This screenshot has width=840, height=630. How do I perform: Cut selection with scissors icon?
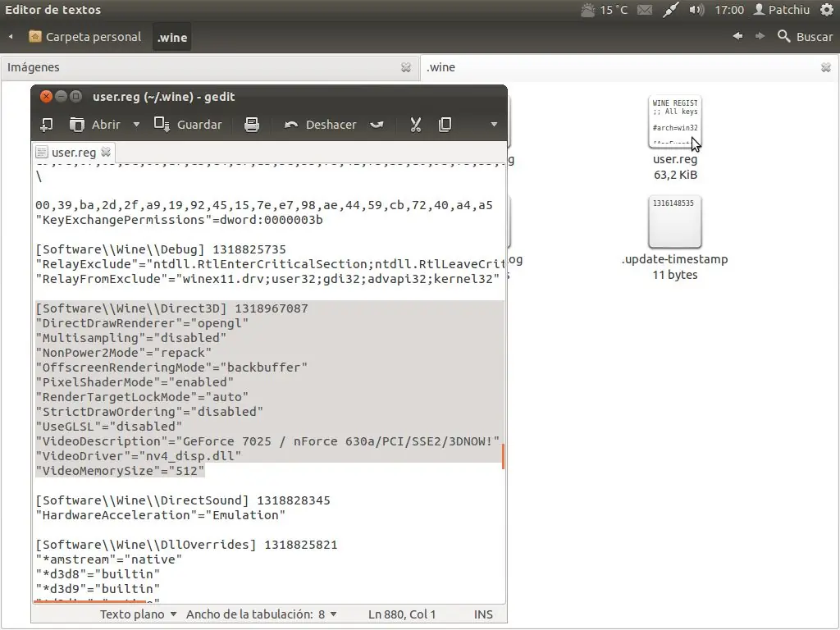tap(415, 125)
